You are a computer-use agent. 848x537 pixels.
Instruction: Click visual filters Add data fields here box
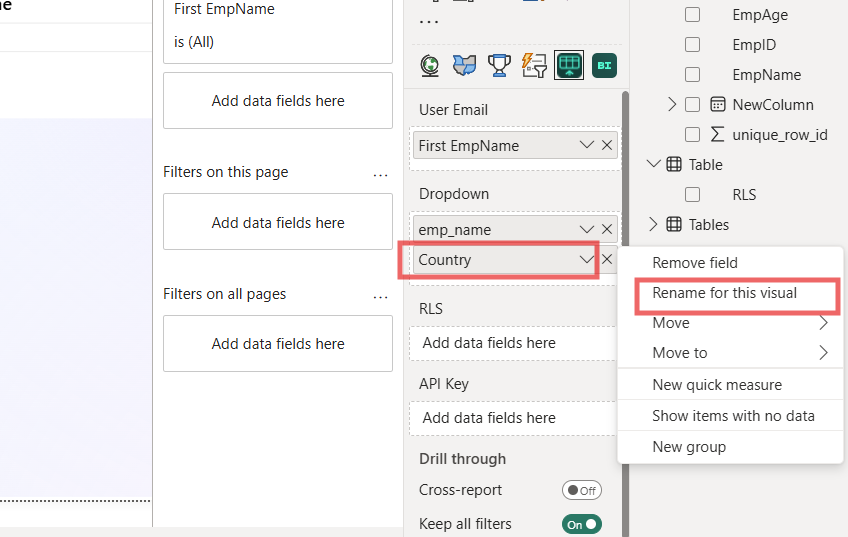point(278,101)
